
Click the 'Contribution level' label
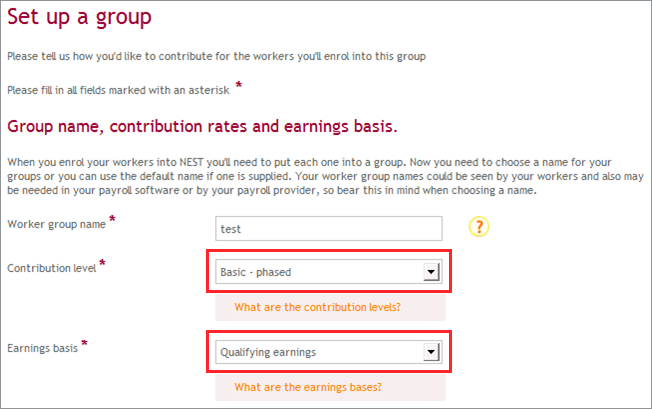click(x=52, y=268)
